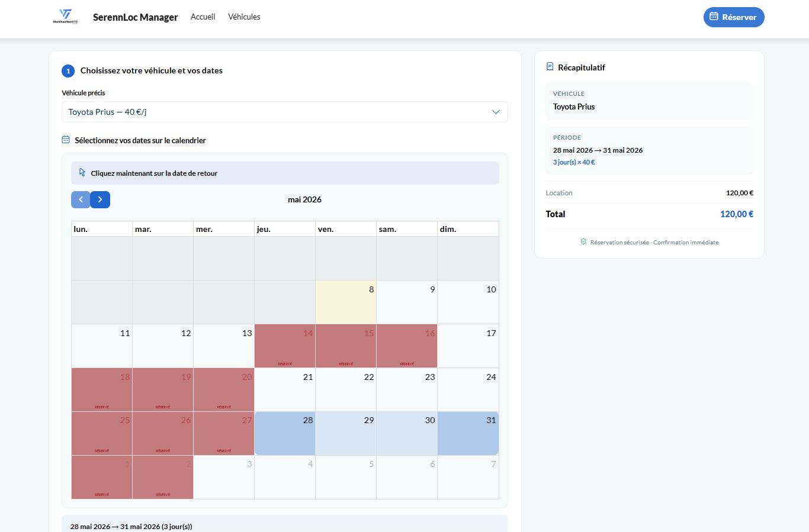Select May 21 on the calendar
809x532 pixels.
[285, 389]
